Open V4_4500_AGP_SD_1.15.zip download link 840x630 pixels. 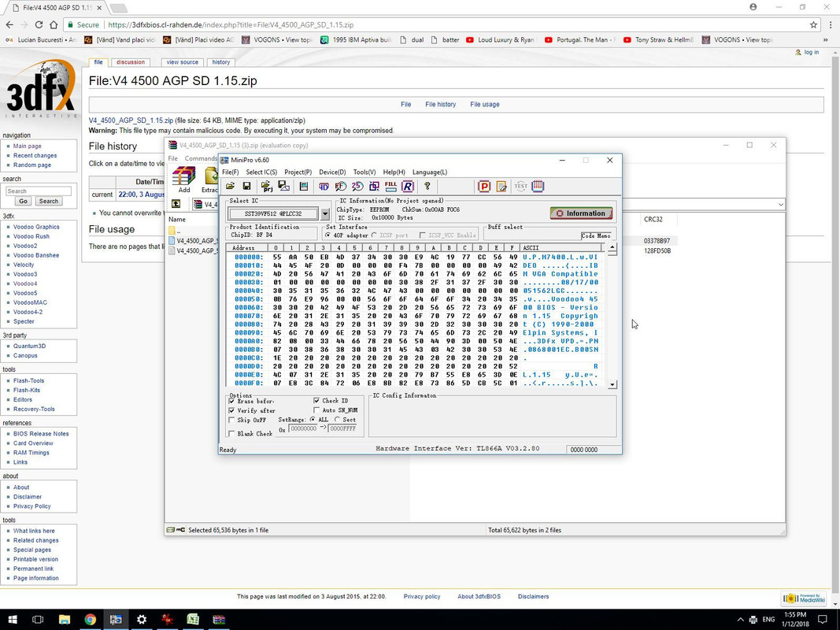click(x=131, y=120)
